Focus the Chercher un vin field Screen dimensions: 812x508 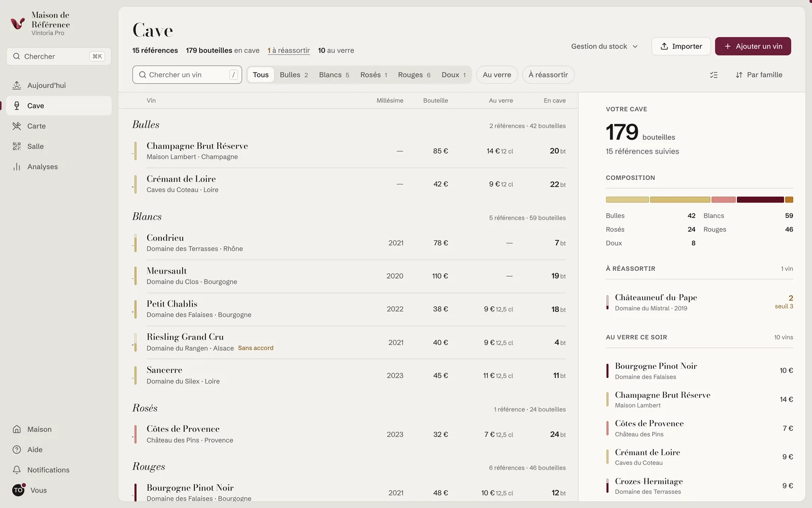(187, 75)
